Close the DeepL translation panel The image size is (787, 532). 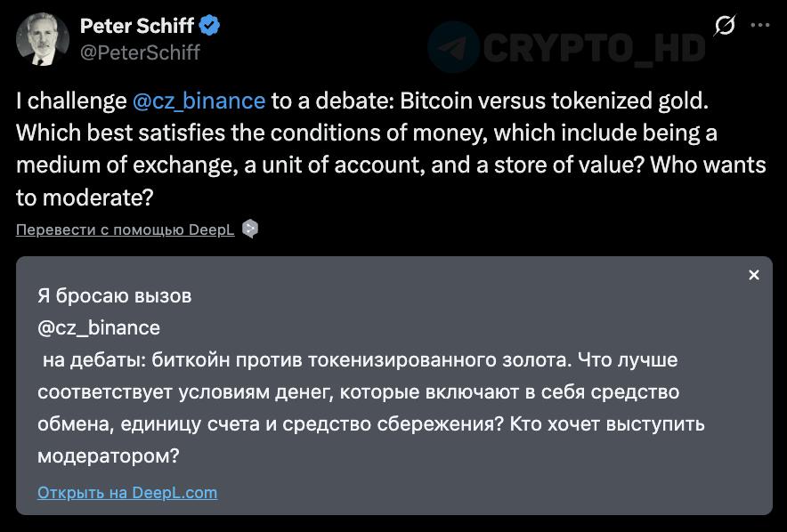[753, 276]
